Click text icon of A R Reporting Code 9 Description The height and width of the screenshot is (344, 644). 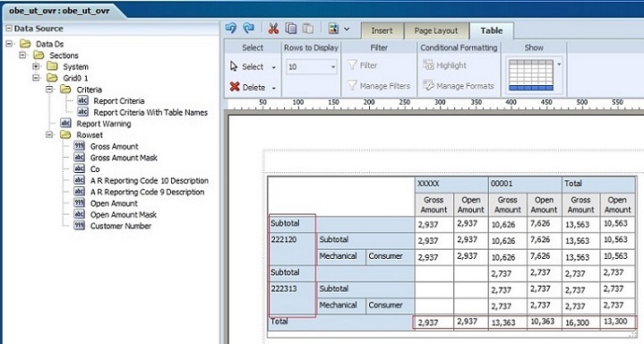point(79,192)
